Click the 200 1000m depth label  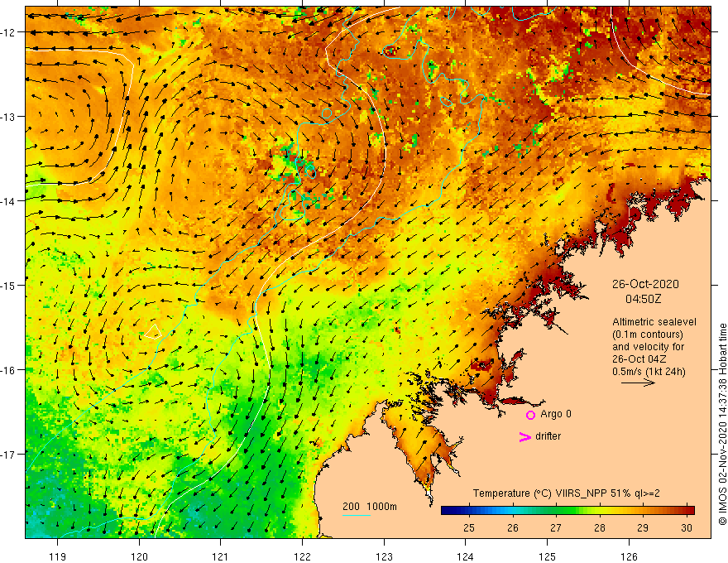[370, 507]
